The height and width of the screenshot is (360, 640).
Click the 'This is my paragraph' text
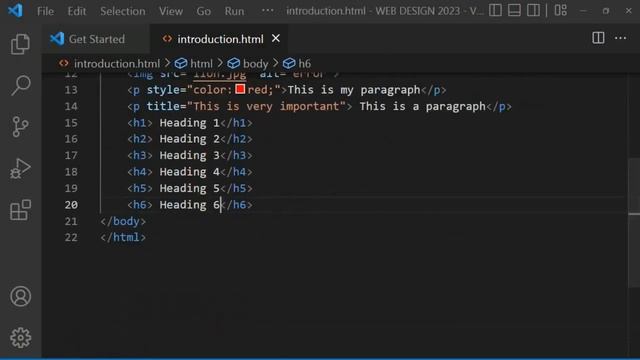click(x=354, y=90)
